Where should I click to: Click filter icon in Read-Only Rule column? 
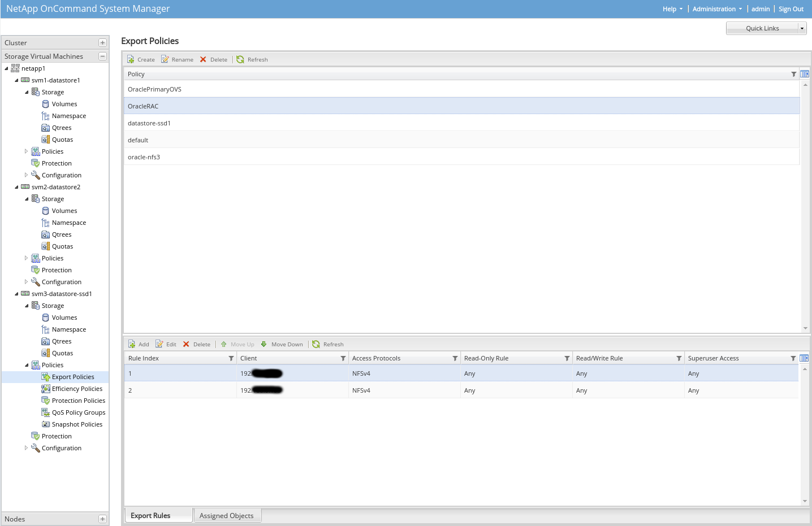coord(567,358)
